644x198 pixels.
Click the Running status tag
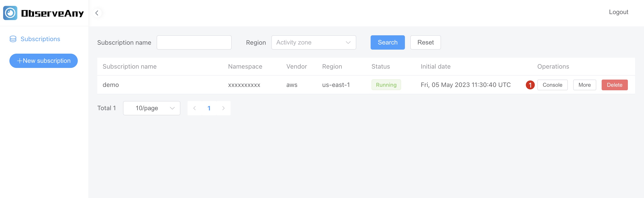point(386,85)
